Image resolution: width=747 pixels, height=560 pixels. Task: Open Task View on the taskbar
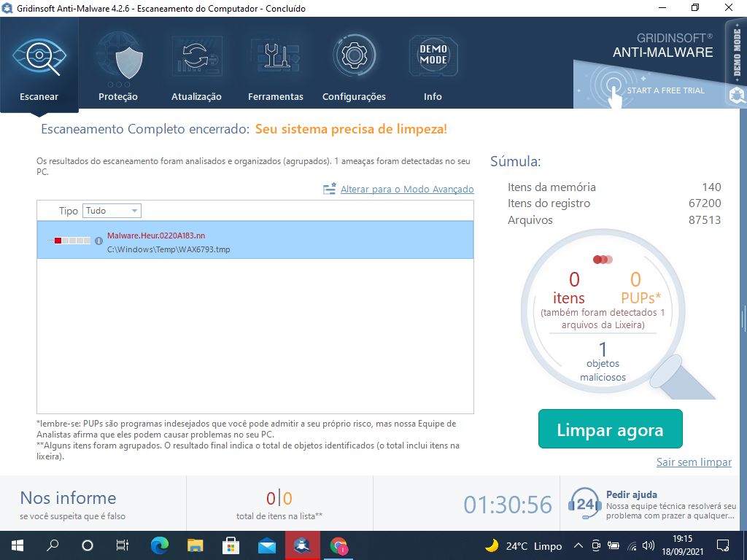[x=123, y=545]
